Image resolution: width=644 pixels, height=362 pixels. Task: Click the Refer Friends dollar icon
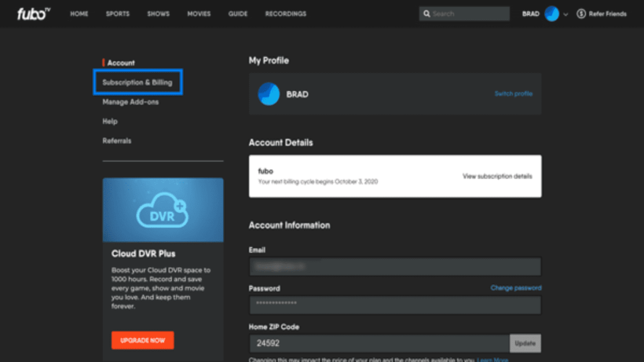[x=582, y=13]
